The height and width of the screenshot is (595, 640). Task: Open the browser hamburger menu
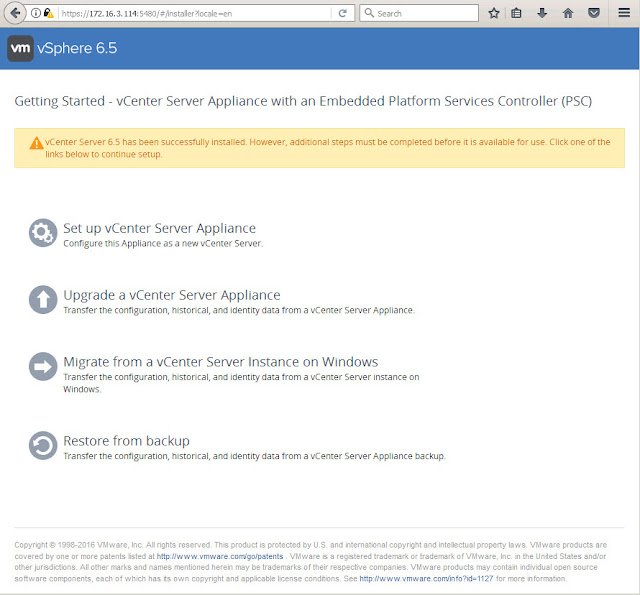coord(624,13)
